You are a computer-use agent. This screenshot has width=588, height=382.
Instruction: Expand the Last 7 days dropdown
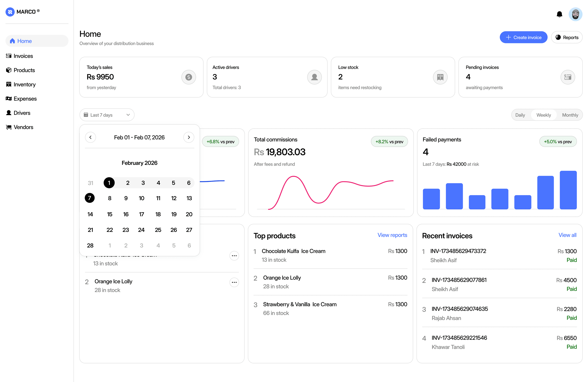(x=107, y=115)
